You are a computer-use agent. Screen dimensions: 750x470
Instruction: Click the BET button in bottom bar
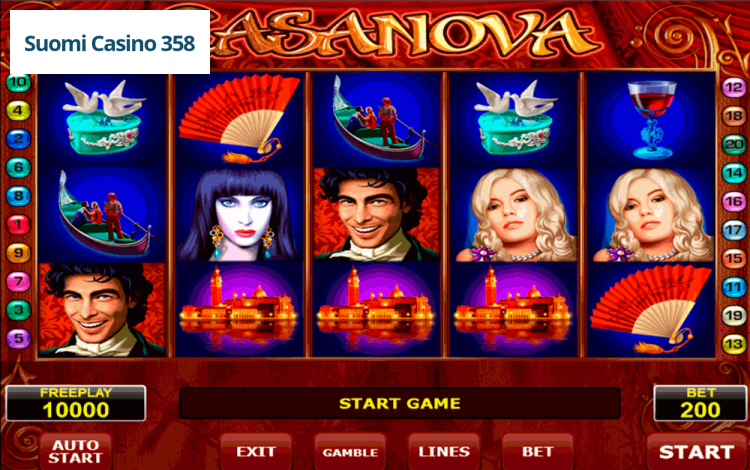point(538,452)
